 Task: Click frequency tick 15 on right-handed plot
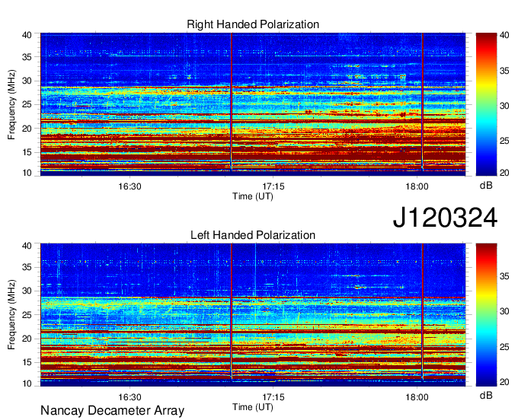click(x=27, y=152)
